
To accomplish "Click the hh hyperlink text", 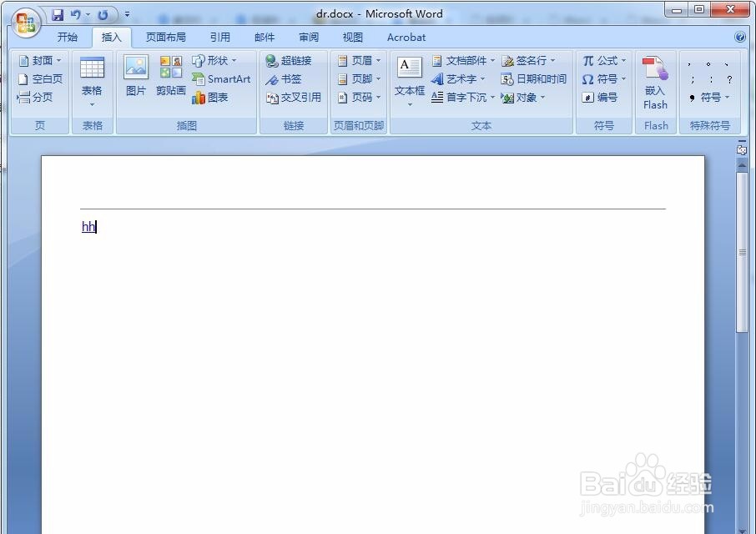I will 88,226.
